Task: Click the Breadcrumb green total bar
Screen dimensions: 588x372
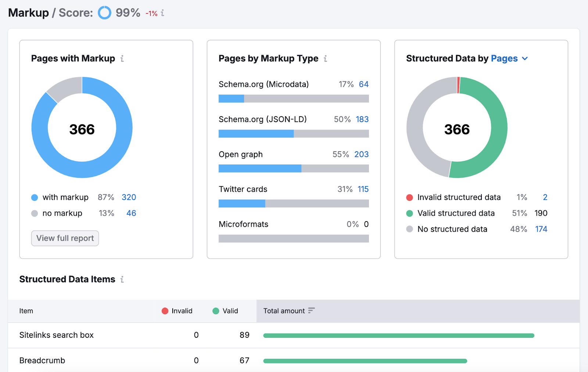Action: (x=365, y=361)
